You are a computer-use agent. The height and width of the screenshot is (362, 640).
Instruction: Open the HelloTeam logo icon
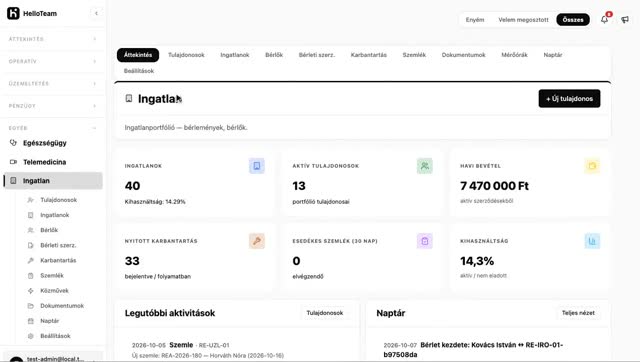point(13,13)
